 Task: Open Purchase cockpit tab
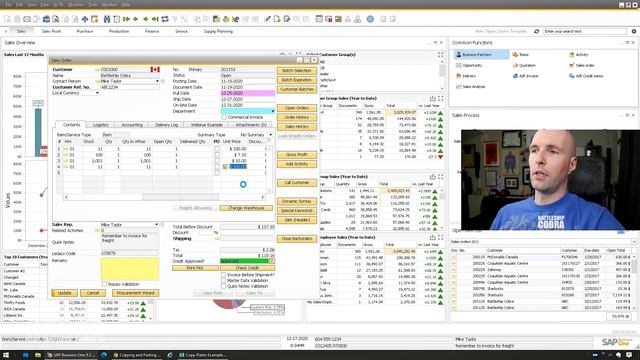point(85,31)
